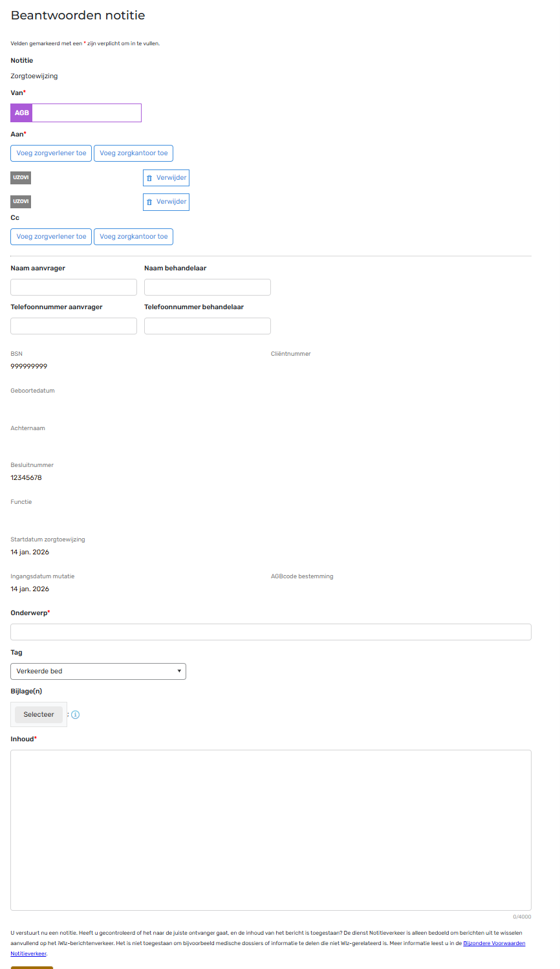This screenshot has height=969, width=560.
Task: Open the Tag dropdown showing Verkeerde bed
Action: click(x=98, y=671)
